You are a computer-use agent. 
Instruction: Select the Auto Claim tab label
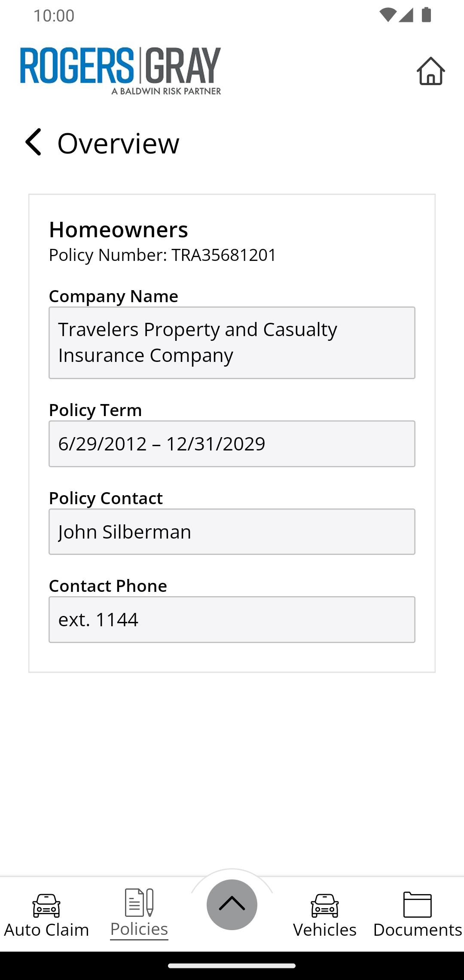[46, 930]
